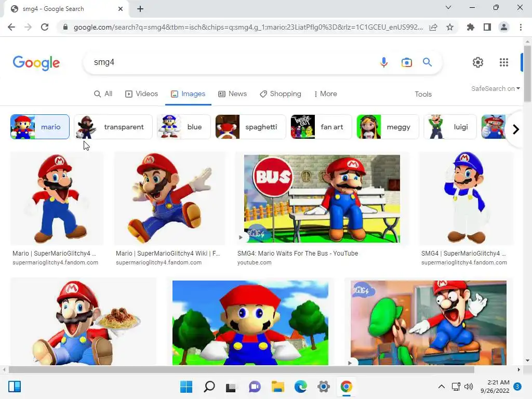View site information lock icon
The height and width of the screenshot is (399, 532).
pyautogui.click(x=65, y=27)
